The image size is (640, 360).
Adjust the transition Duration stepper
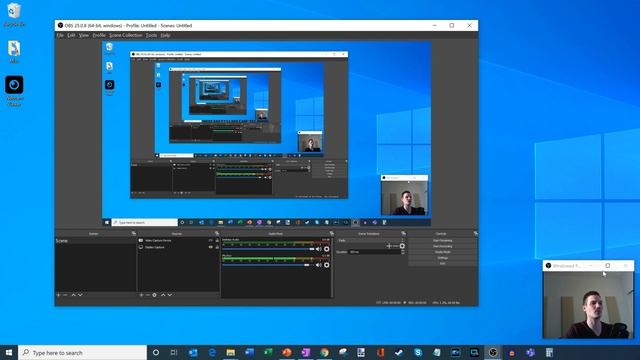(x=403, y=252)
